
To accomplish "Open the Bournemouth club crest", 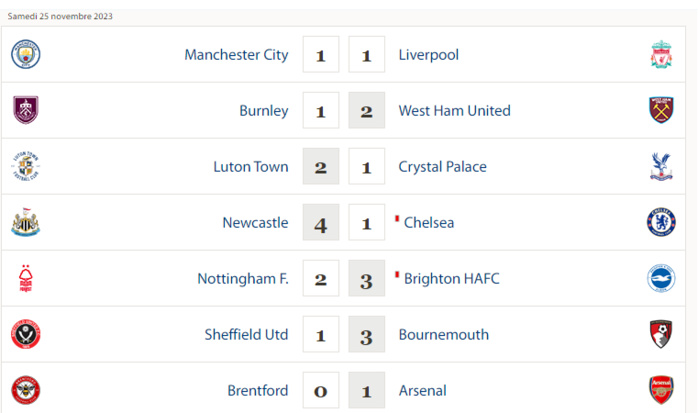I will pos(661,334).
